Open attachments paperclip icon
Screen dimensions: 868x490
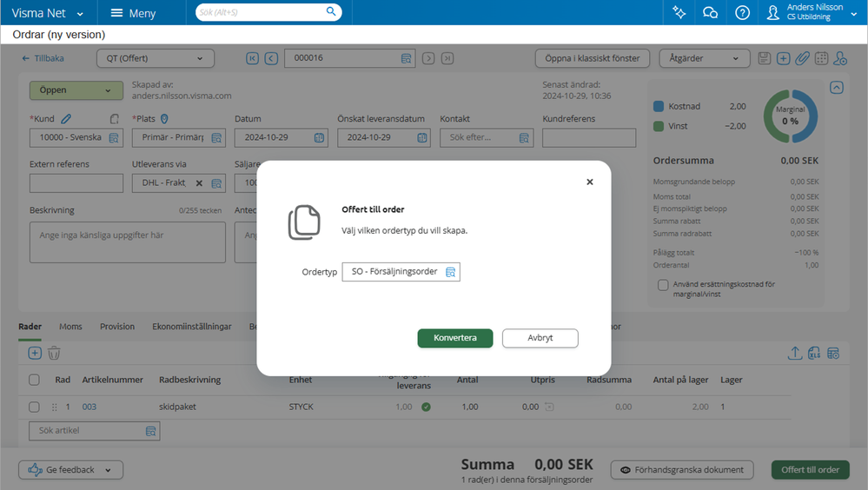point(802,58)
